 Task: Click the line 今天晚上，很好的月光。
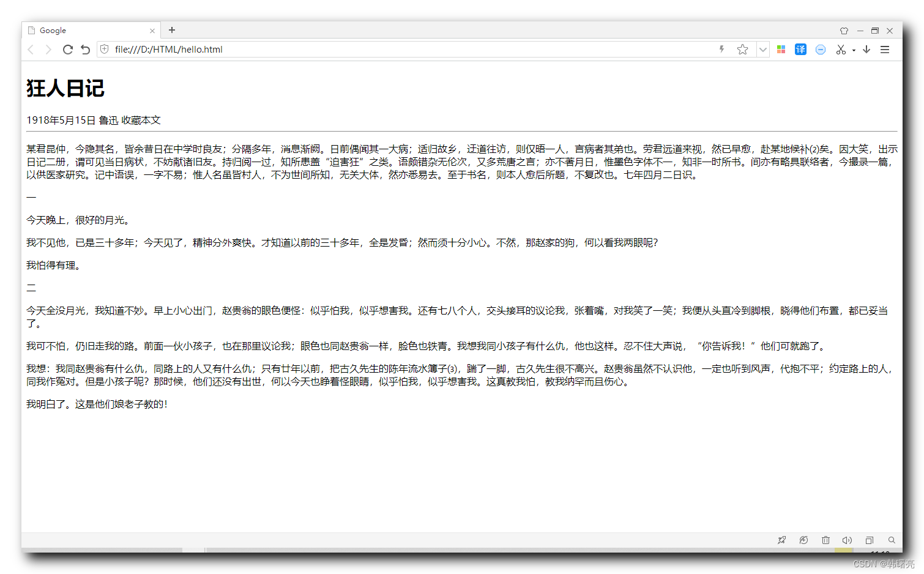80,220
